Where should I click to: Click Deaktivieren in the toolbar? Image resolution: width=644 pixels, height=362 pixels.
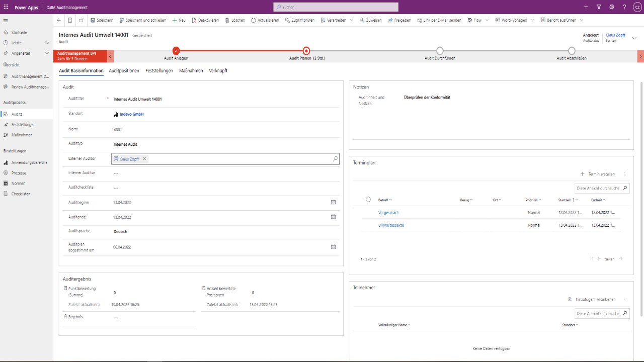coord(205,20)
